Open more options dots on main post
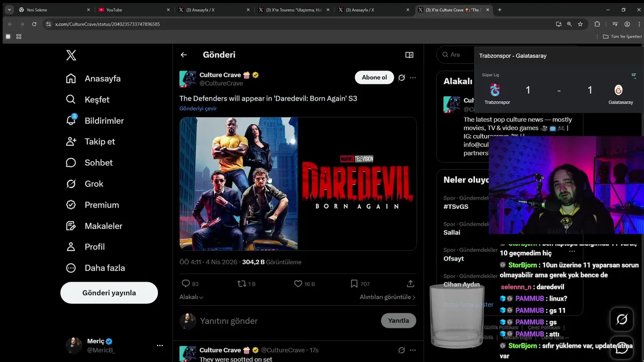 413,77
